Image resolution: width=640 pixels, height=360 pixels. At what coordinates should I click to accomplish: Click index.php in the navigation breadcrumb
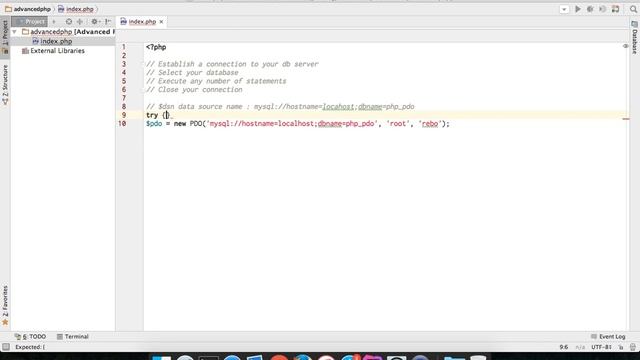[80, 9]
